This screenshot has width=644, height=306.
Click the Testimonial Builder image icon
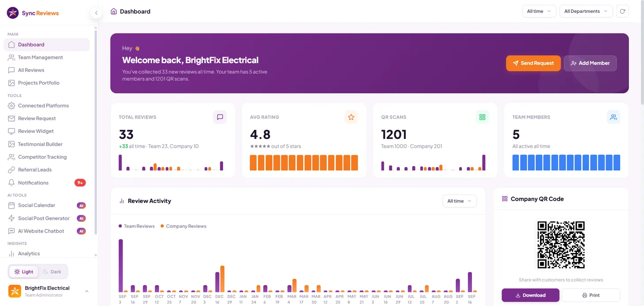[x=11, y=144]
